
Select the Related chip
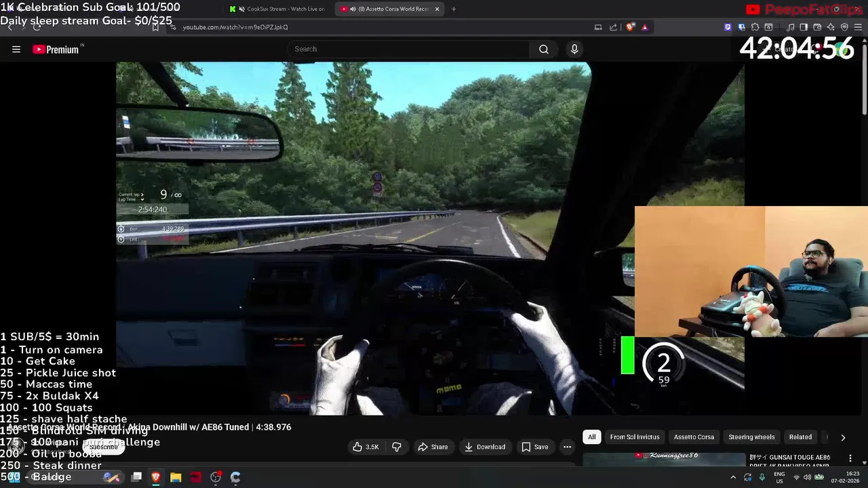(800, 437)
